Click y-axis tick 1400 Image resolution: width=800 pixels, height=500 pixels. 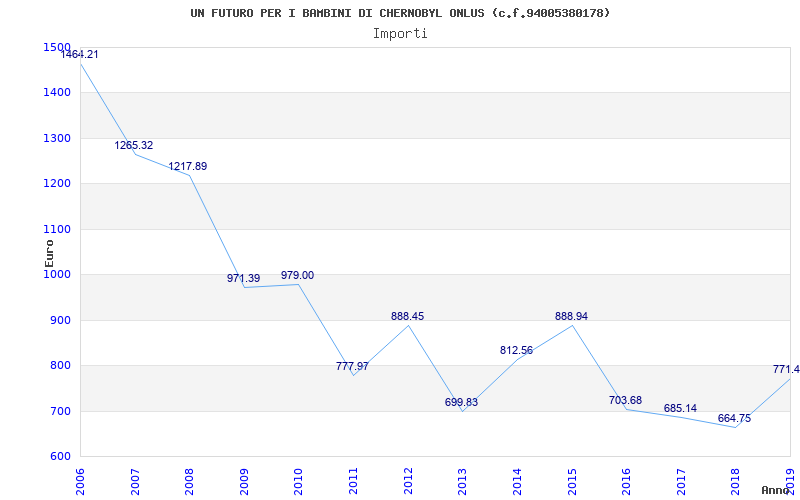tap(57, 93)
